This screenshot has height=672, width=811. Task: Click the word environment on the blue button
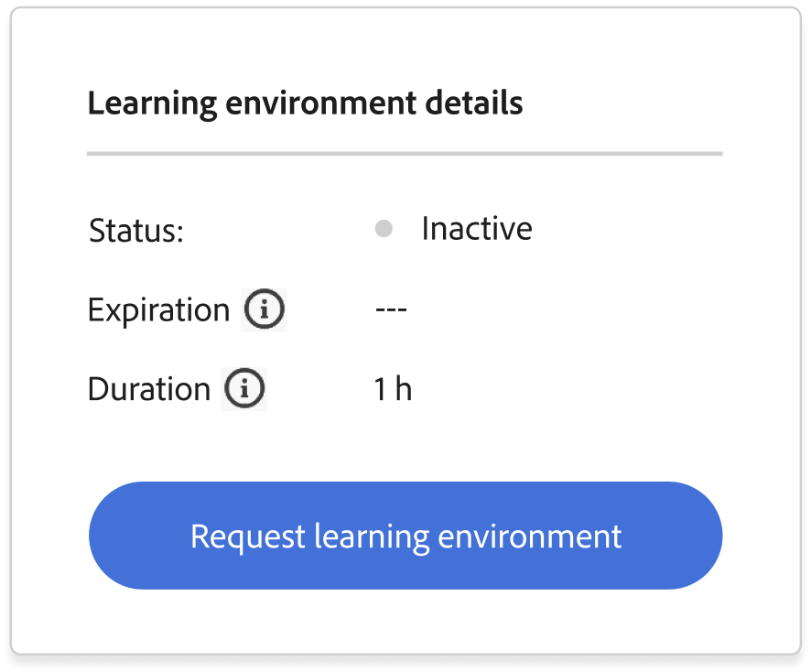tap(530, 536)
